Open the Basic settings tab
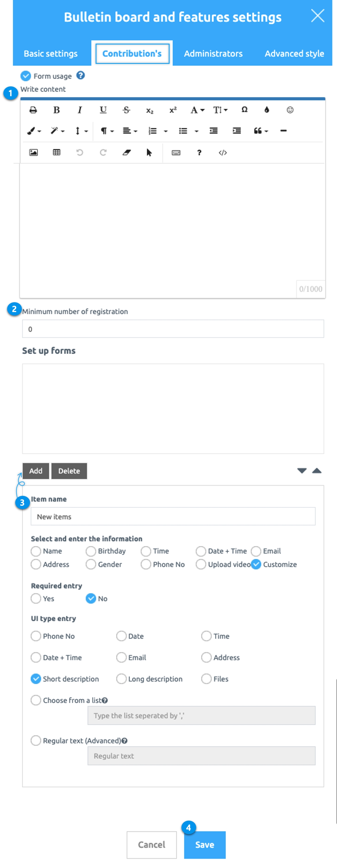Viewport: 337px width, 868px height. [51, 53]
